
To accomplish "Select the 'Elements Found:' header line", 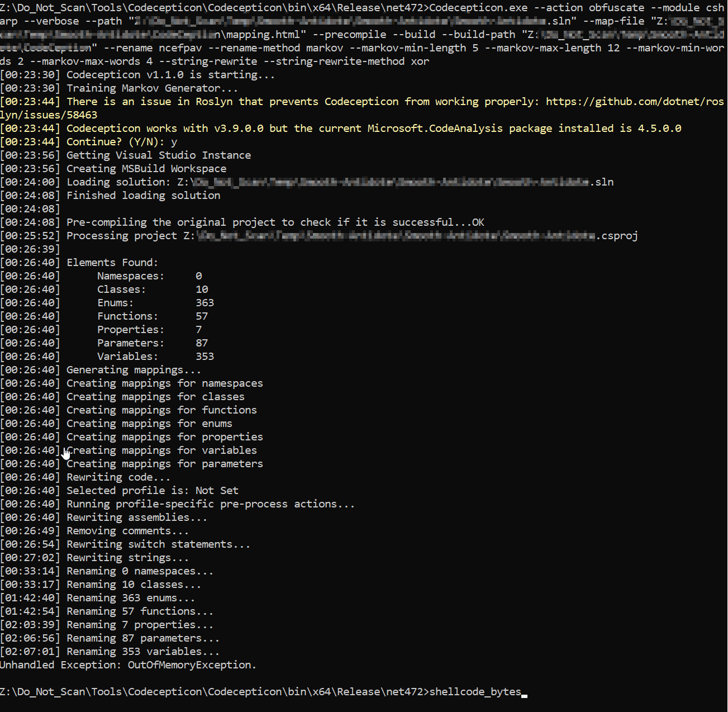I will [112, 262].
